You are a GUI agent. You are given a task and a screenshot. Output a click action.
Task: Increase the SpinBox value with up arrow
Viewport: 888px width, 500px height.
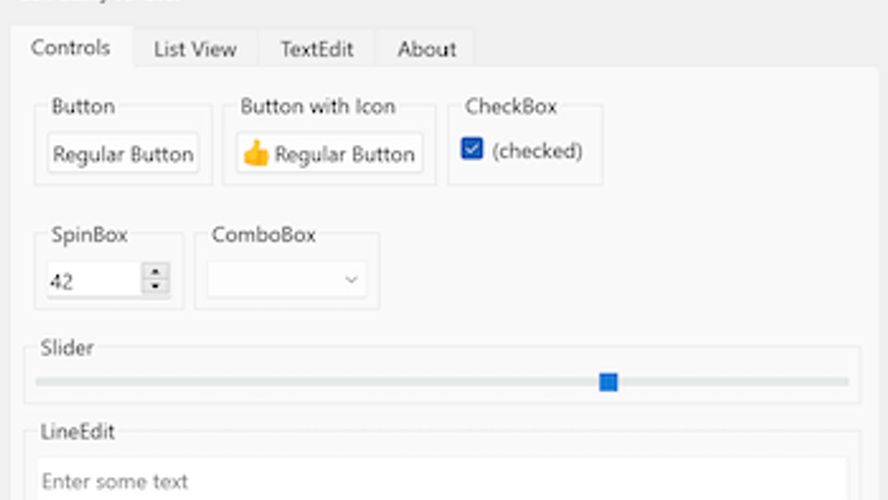(x=155, y=271)
